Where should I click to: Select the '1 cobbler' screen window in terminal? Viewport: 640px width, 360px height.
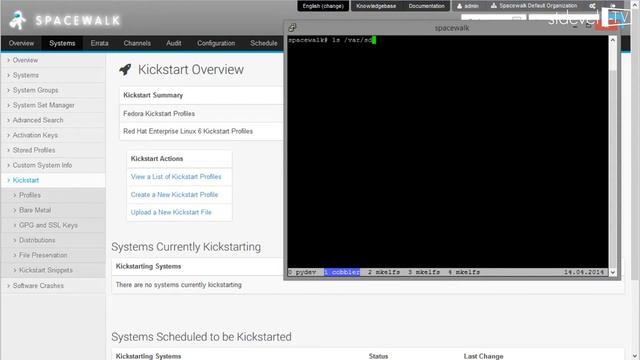[342, 272]
